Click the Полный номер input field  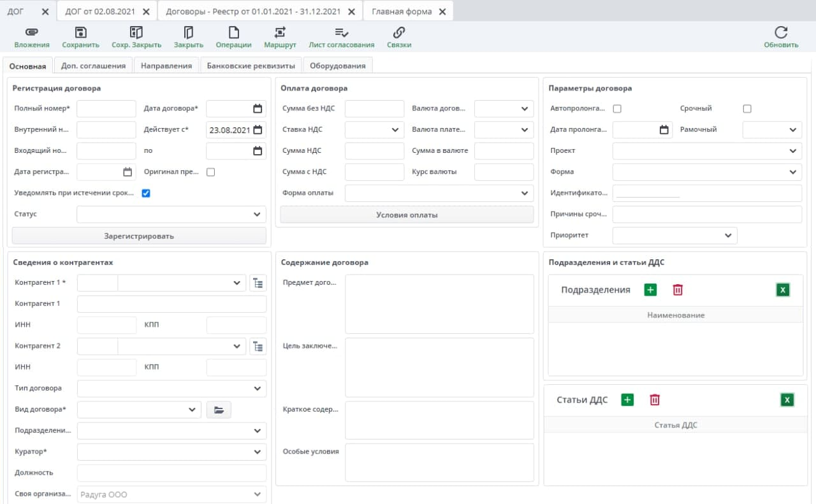(x=106, y=108)
